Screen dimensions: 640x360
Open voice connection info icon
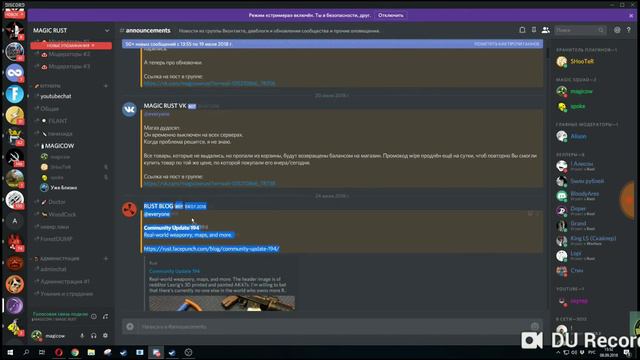(x=94, y=316)
